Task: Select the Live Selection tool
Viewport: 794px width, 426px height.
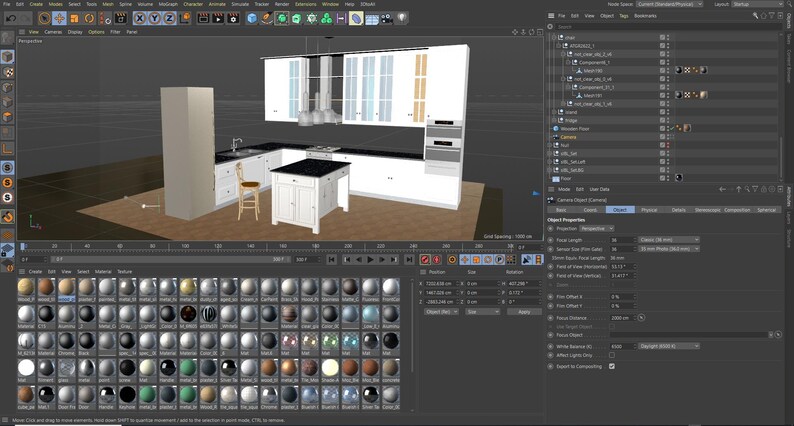Action: (45, 19)
